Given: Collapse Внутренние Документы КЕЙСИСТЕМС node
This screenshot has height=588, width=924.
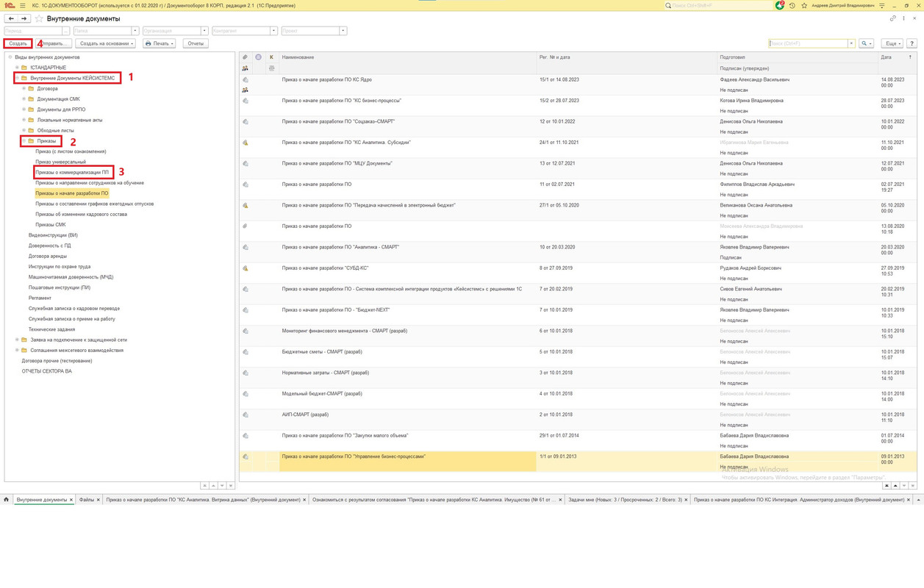Looking at the screenshot, I should click(x=17, y=78).
